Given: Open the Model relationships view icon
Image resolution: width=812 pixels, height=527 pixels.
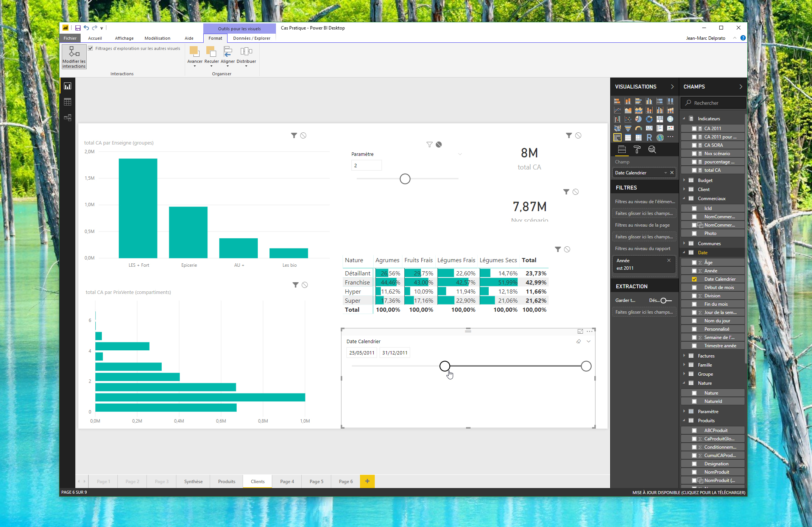Looking at the screenshot, I should tap(68, 118).
